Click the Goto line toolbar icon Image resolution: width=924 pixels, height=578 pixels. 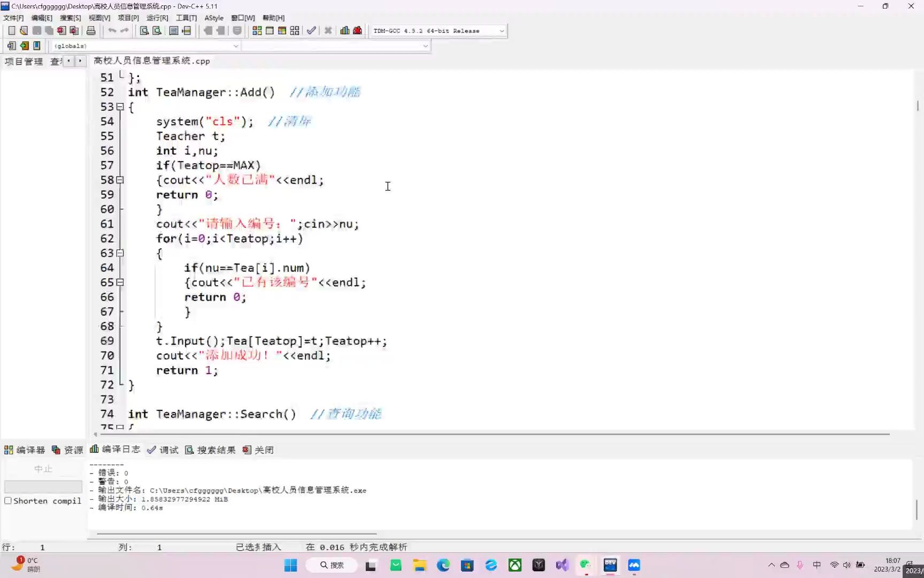click(x=187, y=31)
